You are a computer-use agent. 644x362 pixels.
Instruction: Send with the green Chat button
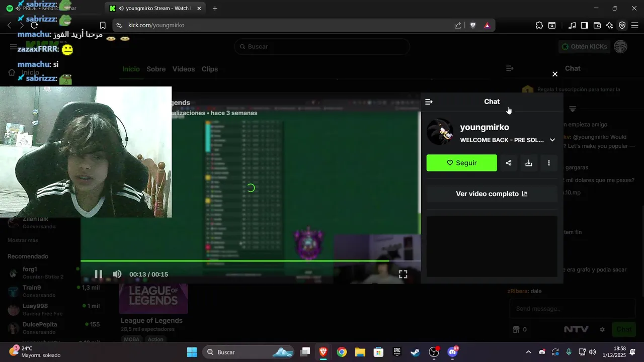tap(624, 329)
